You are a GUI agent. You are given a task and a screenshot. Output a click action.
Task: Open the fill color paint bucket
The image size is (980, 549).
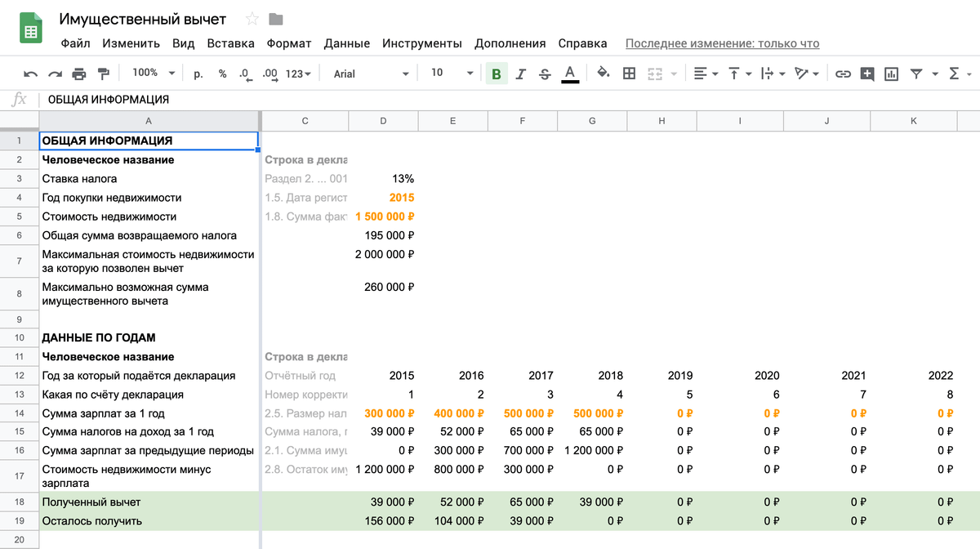click(x=604, y=74)
